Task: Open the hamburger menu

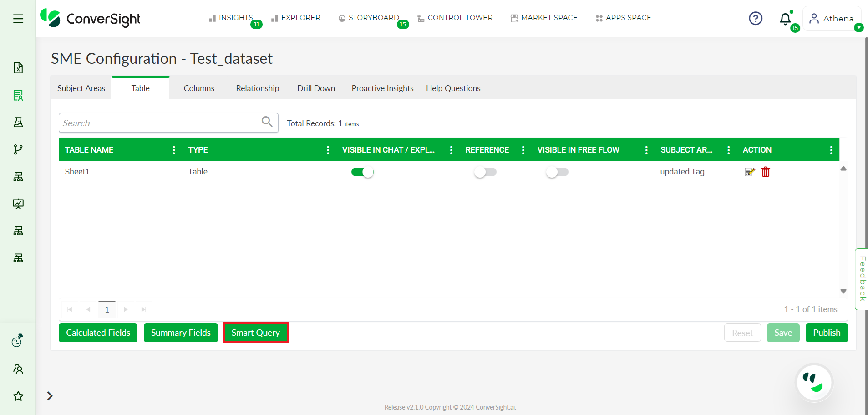Action: 18,19
